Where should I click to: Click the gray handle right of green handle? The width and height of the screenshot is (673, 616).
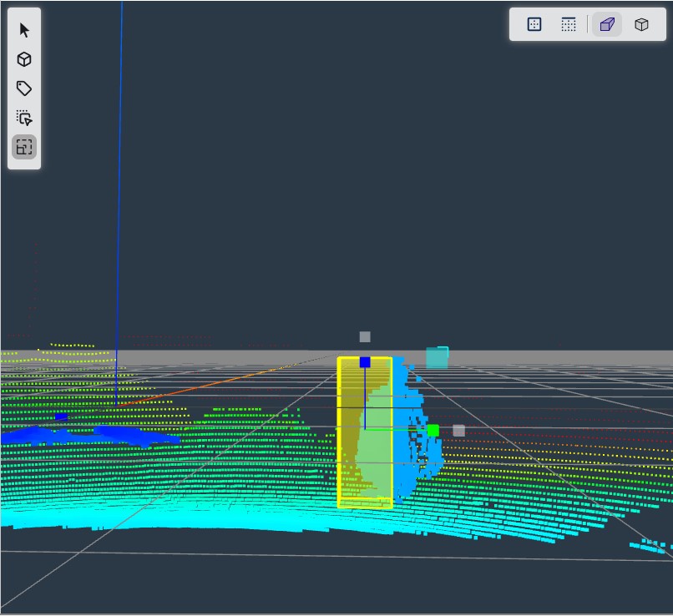(458, 431)
